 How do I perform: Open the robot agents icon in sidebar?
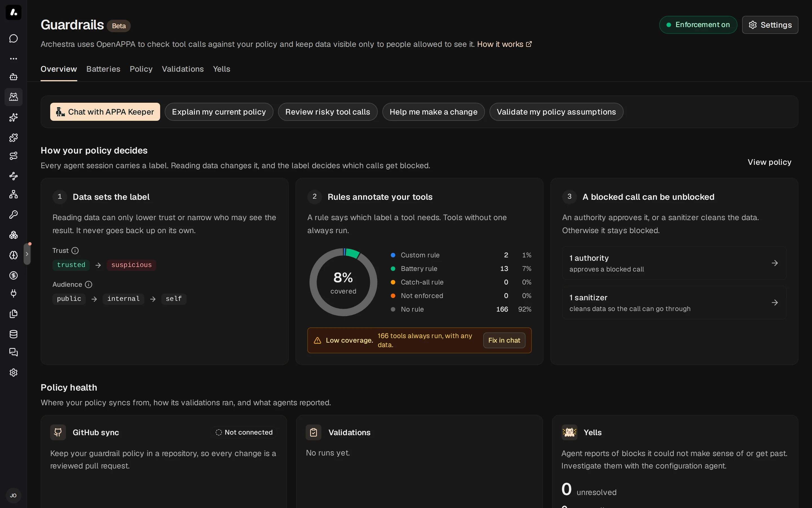14,77
